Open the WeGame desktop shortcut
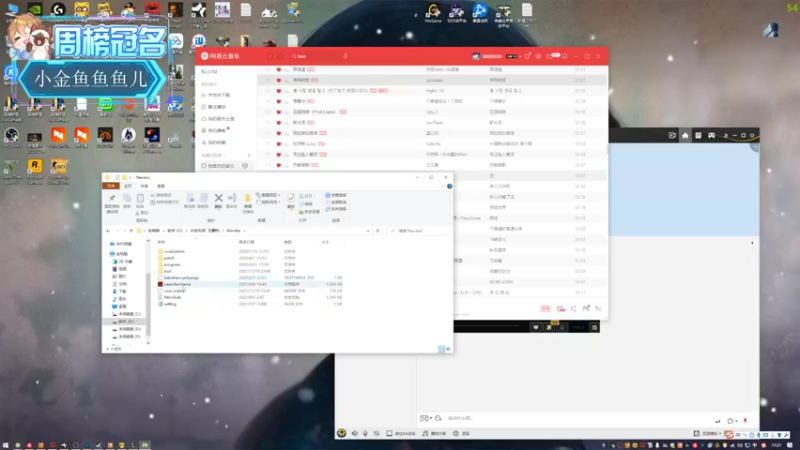Image resolution: width=800 pixels, height=450 pixels. click(433, 13)
